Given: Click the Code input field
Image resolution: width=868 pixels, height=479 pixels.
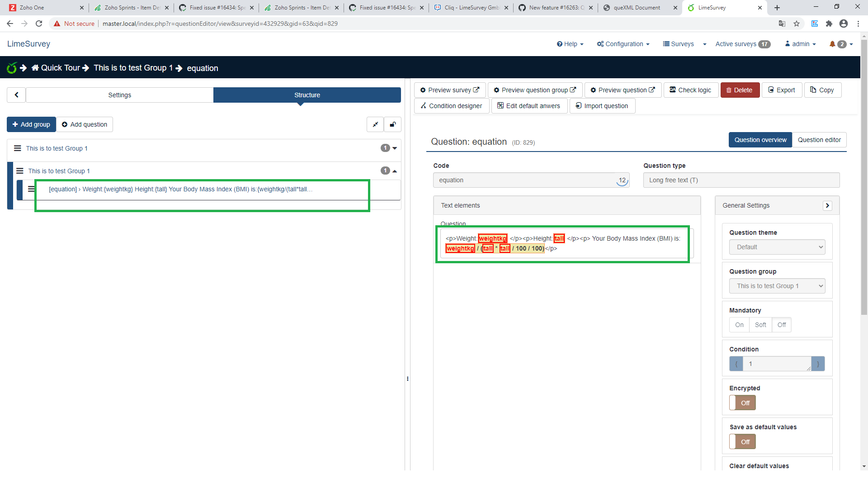Looking at the screenshot, I should 531,180.
